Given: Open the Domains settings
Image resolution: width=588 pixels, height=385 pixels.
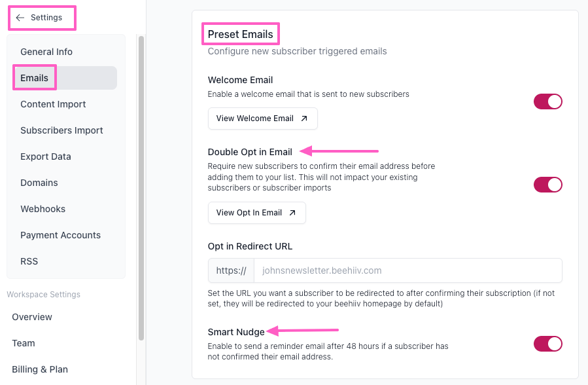Looking at the screenshot, I should 39,183.
